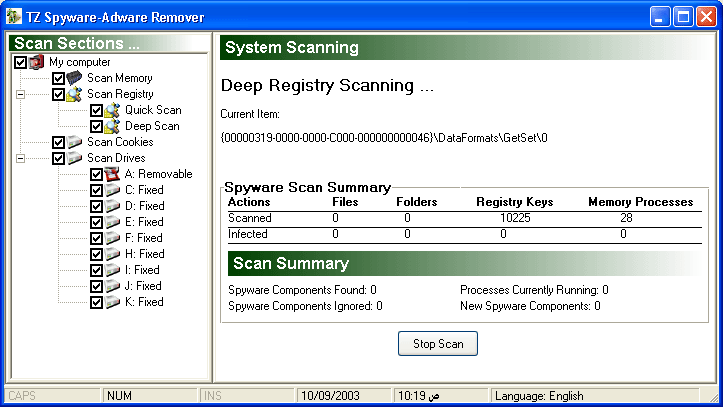Image resolution: width=723 pixels, height=407 pixels.
Task: Toggle the I: Fixed checkbox
Action: coord(96,270)
